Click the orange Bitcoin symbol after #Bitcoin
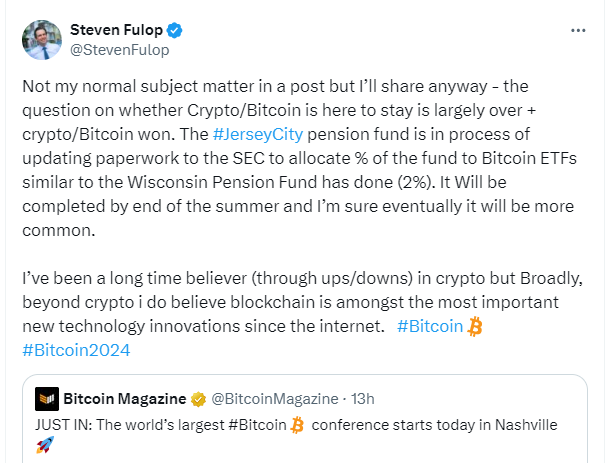The image size is (609, 463). (475, 325)
